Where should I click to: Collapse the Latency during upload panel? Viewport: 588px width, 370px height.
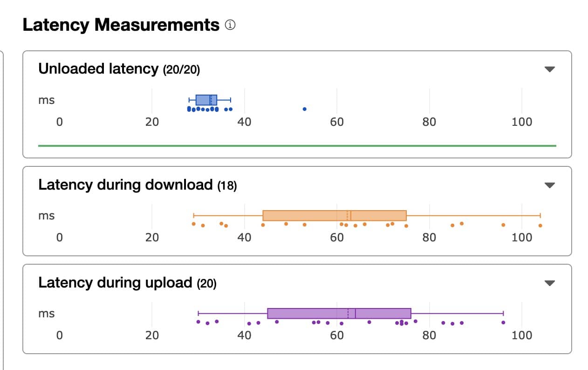(550, 283)
